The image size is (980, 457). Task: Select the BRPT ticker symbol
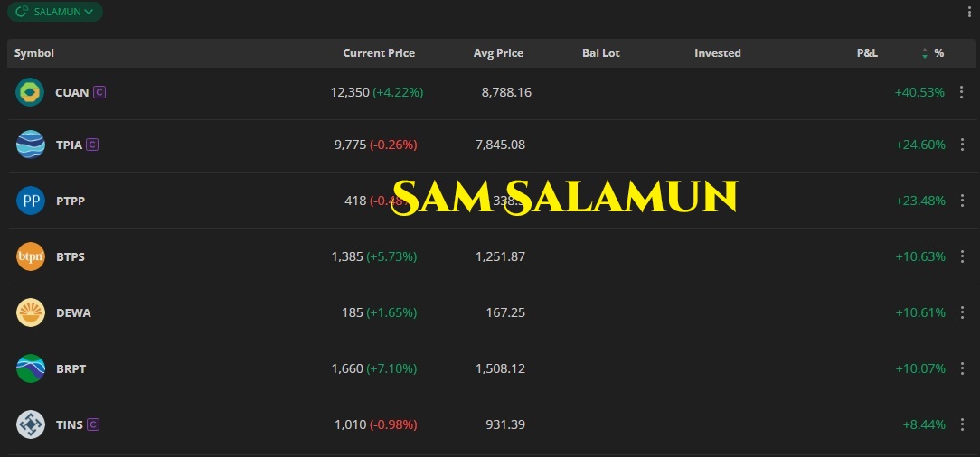coord(71,368)
